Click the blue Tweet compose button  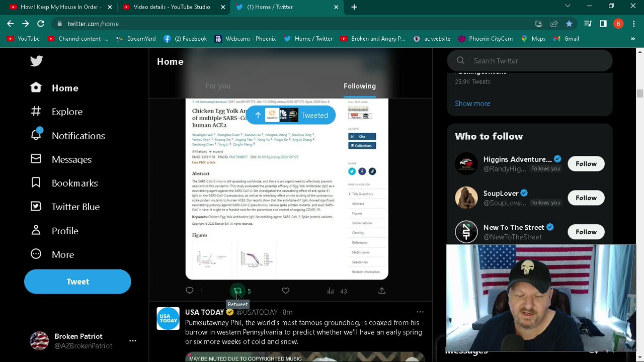[77, 282]
